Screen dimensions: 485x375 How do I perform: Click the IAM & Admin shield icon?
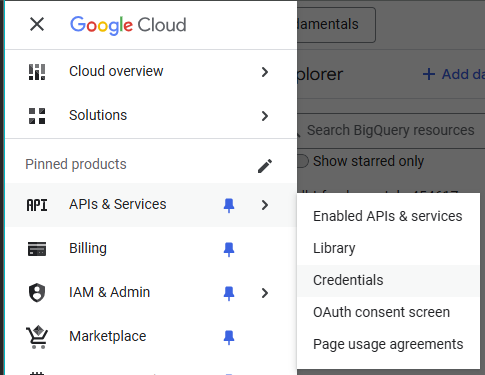[37, 293]
